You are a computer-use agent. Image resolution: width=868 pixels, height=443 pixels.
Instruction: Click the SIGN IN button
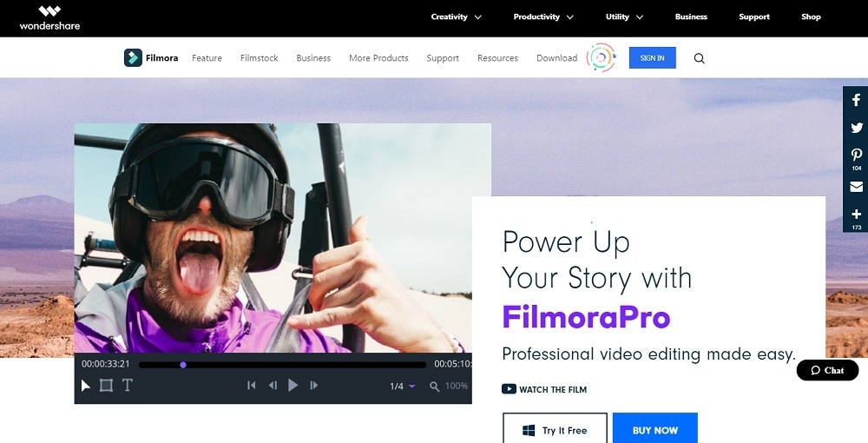click(652, 57)
